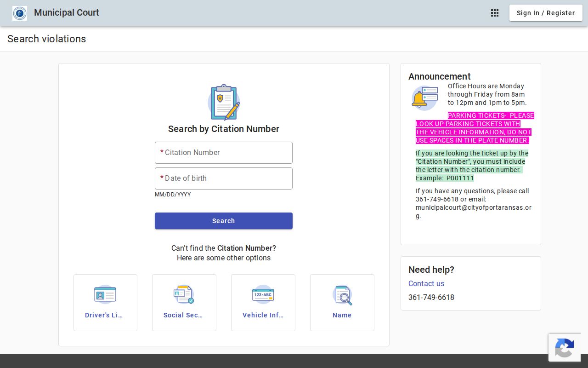The height and width of the screenshot is (368, 588).
Task: Click the Example: P001111 text
Action: [445, 178]
